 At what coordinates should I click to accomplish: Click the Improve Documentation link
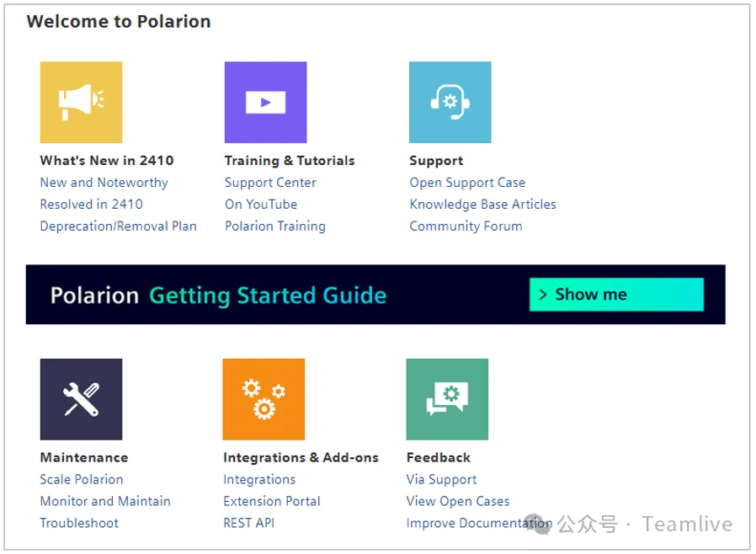tap(479, 523)
